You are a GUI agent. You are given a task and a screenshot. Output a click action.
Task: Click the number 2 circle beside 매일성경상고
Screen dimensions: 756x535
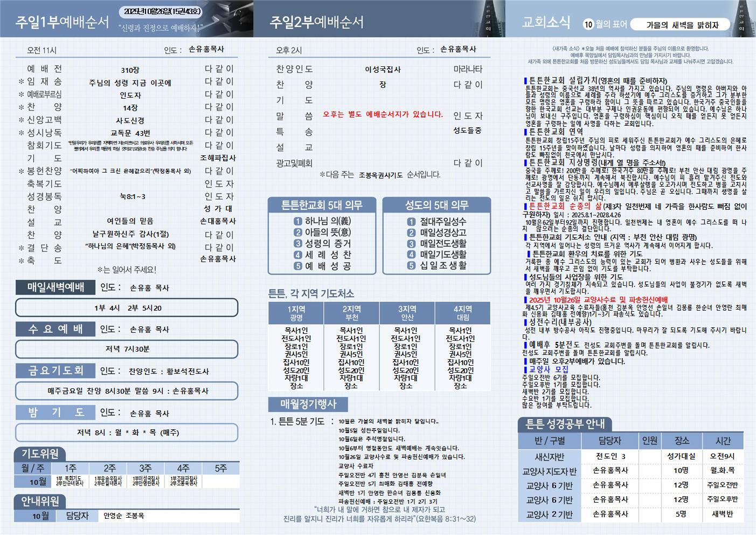click(x=411, y=233)
